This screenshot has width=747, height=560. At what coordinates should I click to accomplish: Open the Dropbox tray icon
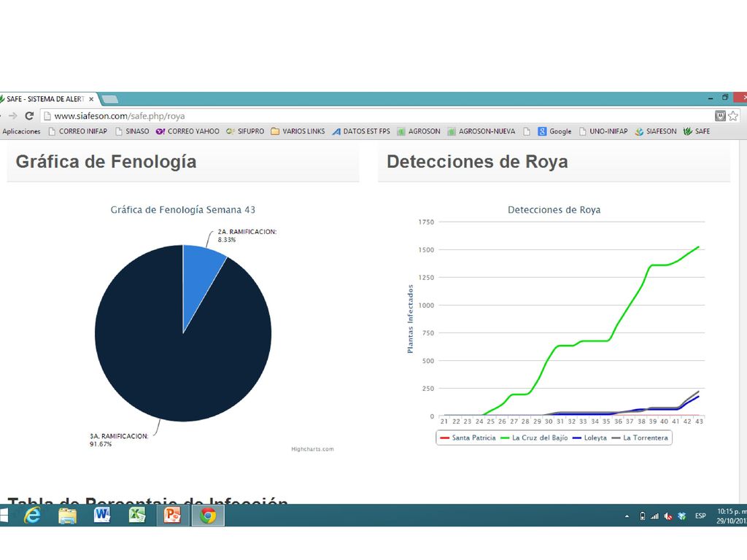tap(682, 516)
